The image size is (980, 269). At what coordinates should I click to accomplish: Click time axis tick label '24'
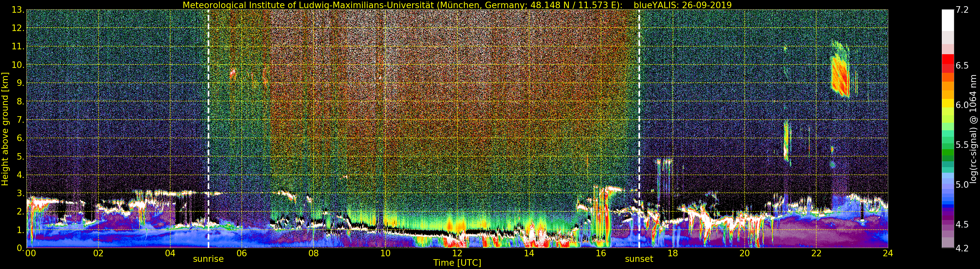(888, 253)
